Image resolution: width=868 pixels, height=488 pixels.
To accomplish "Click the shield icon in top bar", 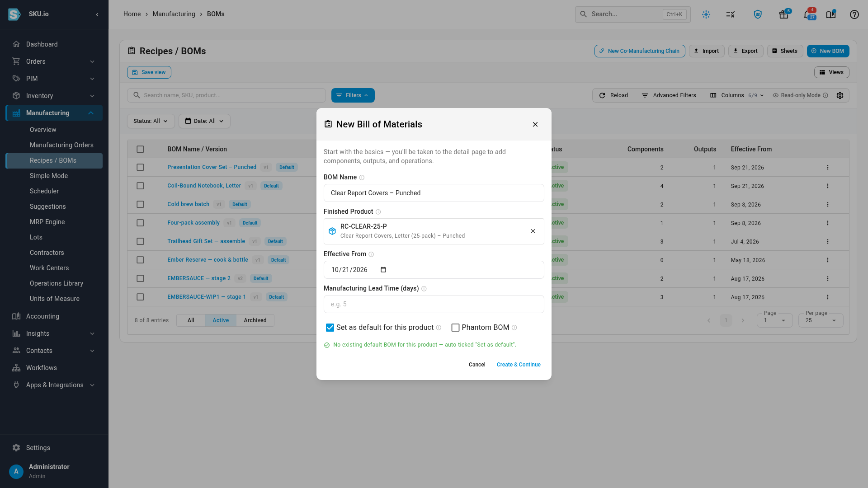I will (758, 14).
